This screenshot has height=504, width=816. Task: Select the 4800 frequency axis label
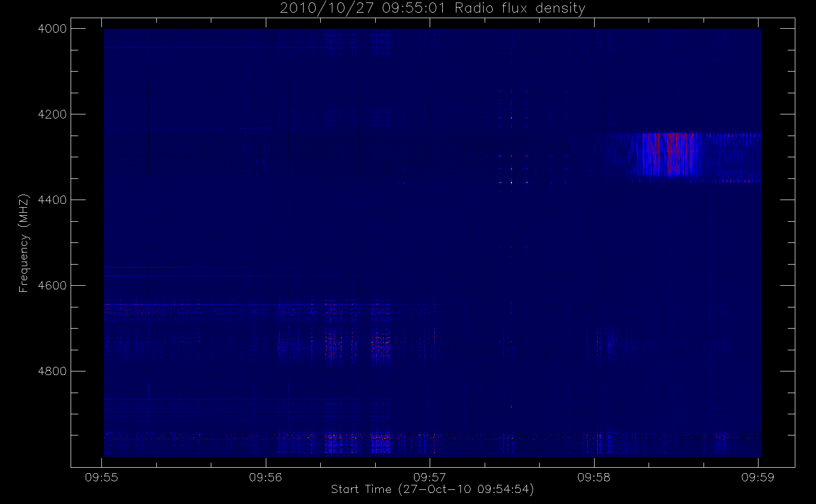52,371
